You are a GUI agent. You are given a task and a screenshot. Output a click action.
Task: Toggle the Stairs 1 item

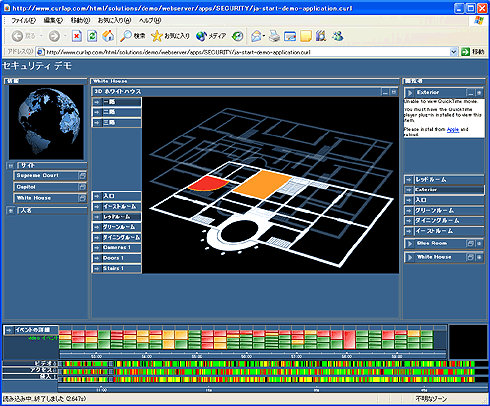click(117, 268)
